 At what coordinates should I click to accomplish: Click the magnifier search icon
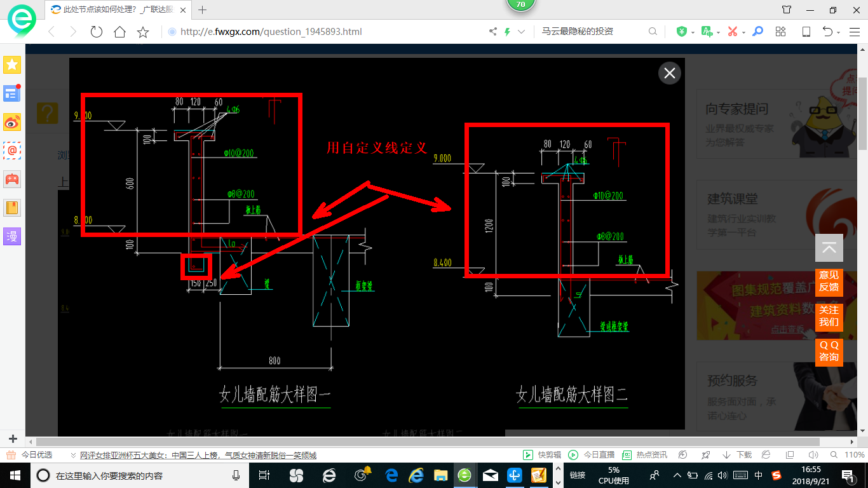tap(653, 32)
